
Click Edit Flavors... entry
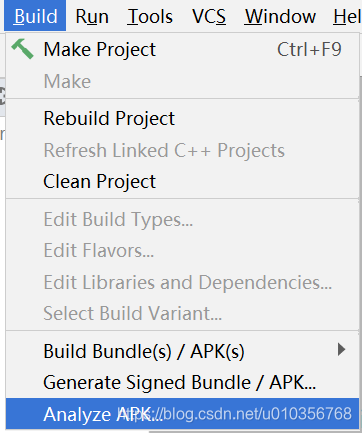(182, 250)
